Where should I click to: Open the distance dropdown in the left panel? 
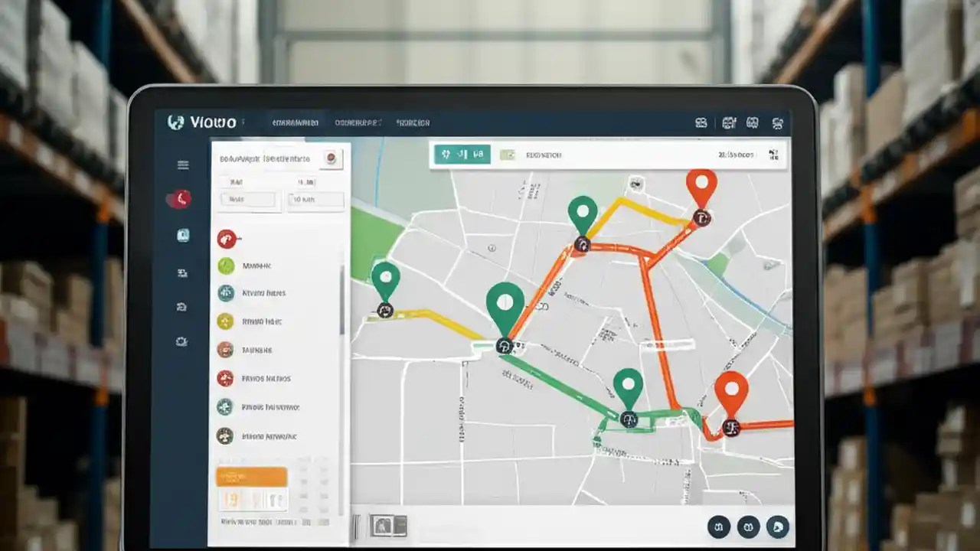[315, 200]
